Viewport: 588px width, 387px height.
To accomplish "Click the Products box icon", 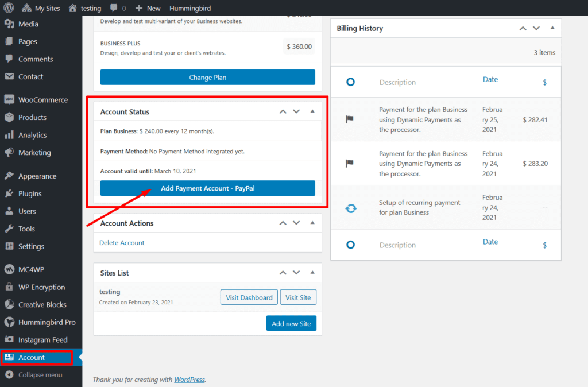I will click(x=9, y=117).
